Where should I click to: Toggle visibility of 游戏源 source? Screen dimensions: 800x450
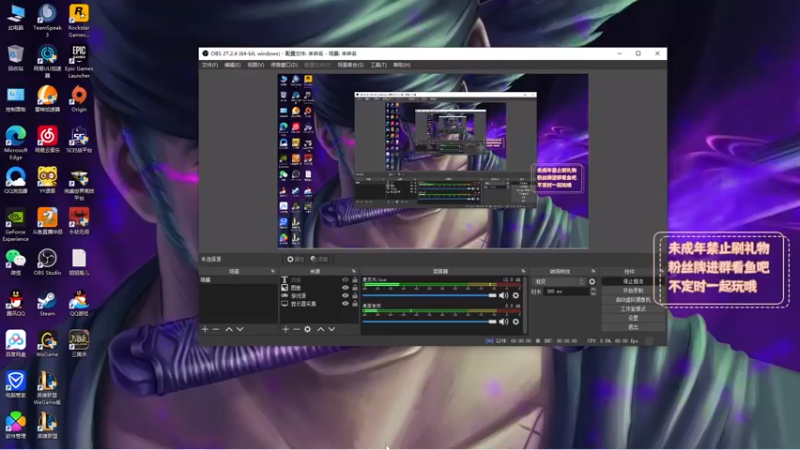coord(345,295)
